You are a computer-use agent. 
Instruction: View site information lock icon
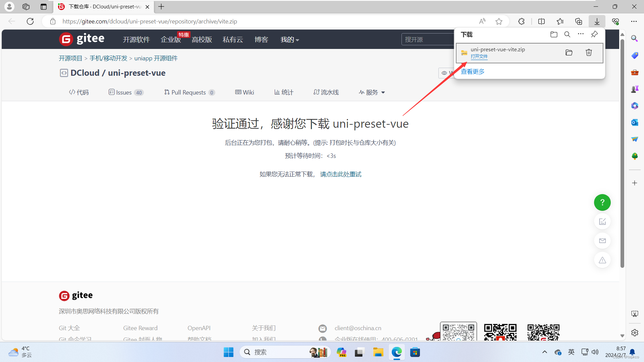tap(53, 21)
